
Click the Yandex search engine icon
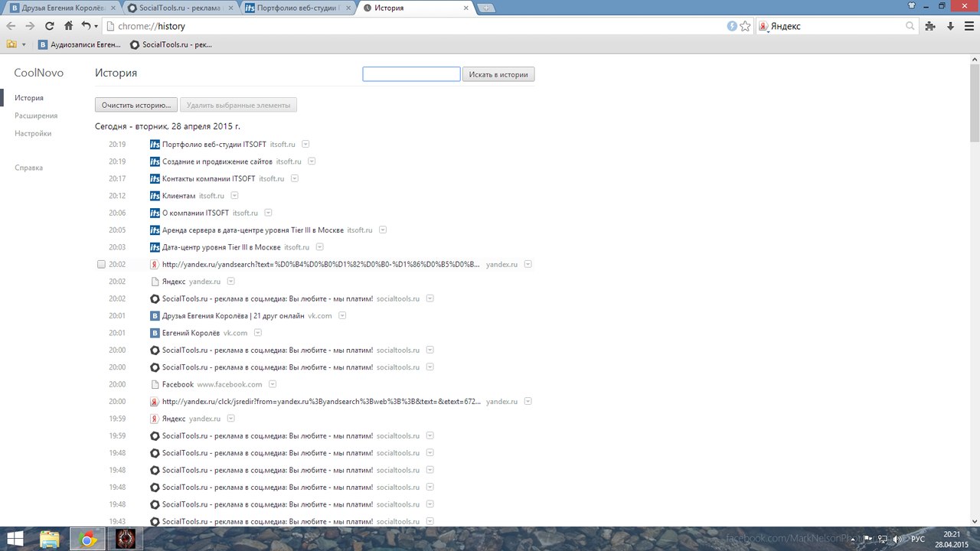click(763, 26)
